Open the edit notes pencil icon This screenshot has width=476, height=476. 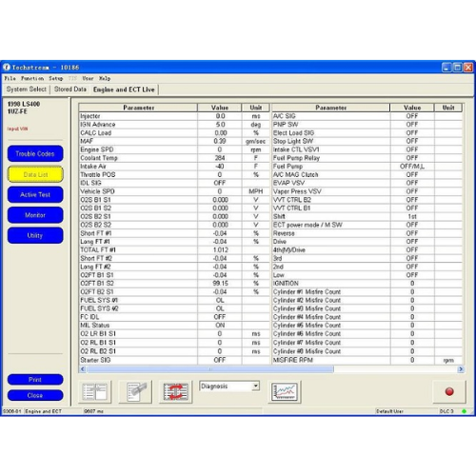pos(135,391)
